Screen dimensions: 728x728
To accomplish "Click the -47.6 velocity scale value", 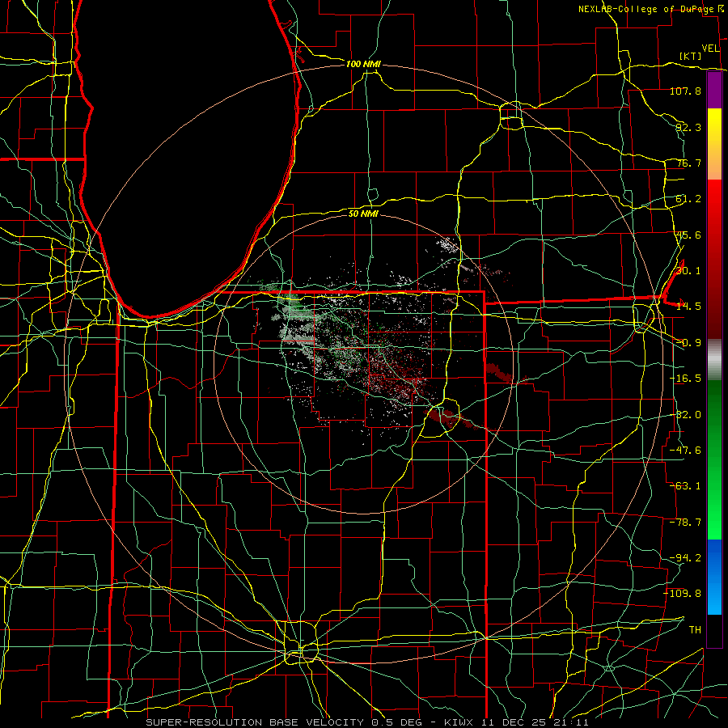I will (685, 451).
